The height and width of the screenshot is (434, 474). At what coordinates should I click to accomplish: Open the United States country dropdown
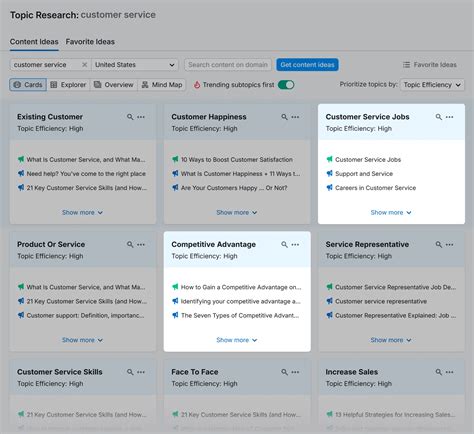click(135, 65)
